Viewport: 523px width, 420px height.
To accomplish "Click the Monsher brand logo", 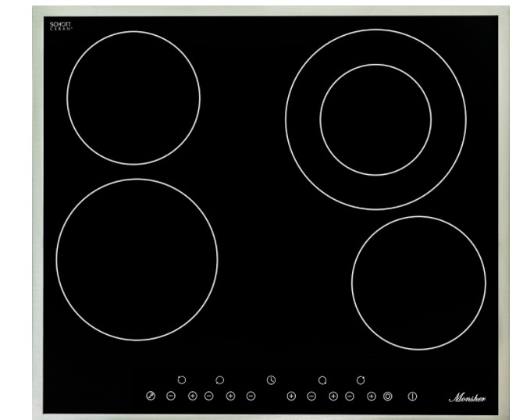I will 467,398.
